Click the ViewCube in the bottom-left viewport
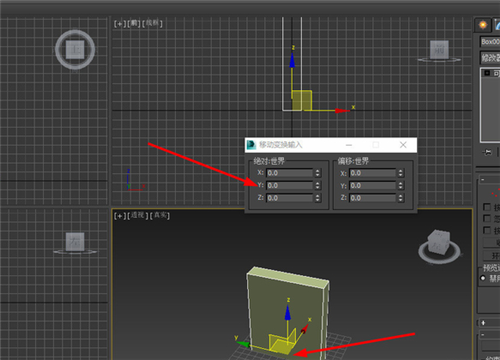 [x=75, y=242]
